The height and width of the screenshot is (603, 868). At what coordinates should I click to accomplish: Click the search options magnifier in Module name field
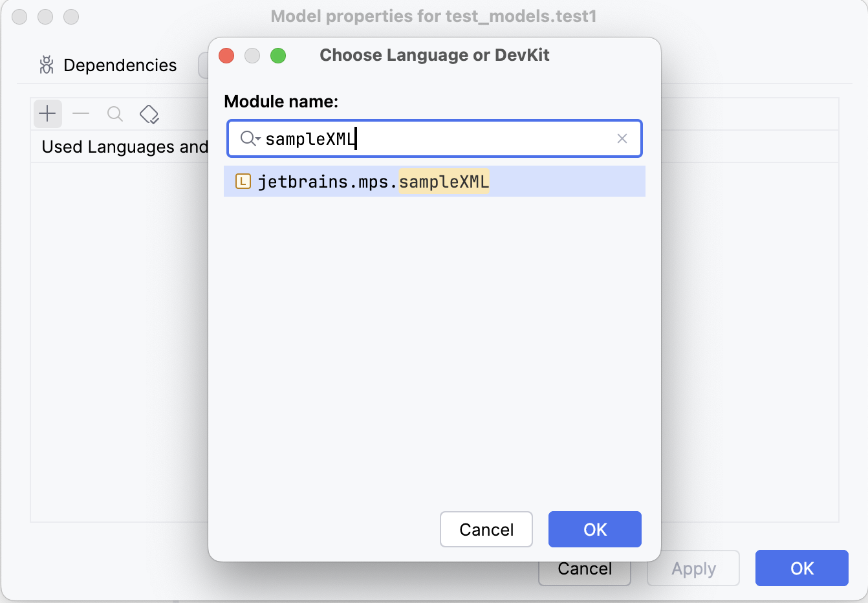coord(250,138)
